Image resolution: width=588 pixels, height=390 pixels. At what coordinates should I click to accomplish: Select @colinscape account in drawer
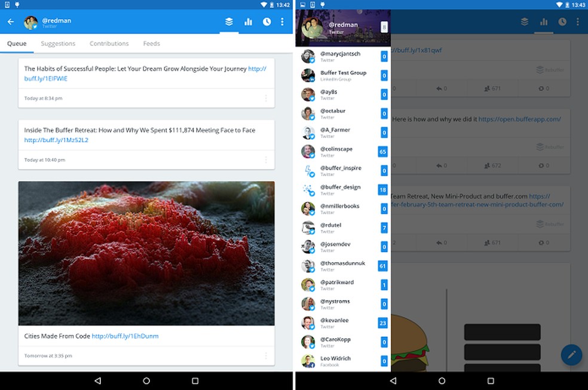[x=343, y=152]
